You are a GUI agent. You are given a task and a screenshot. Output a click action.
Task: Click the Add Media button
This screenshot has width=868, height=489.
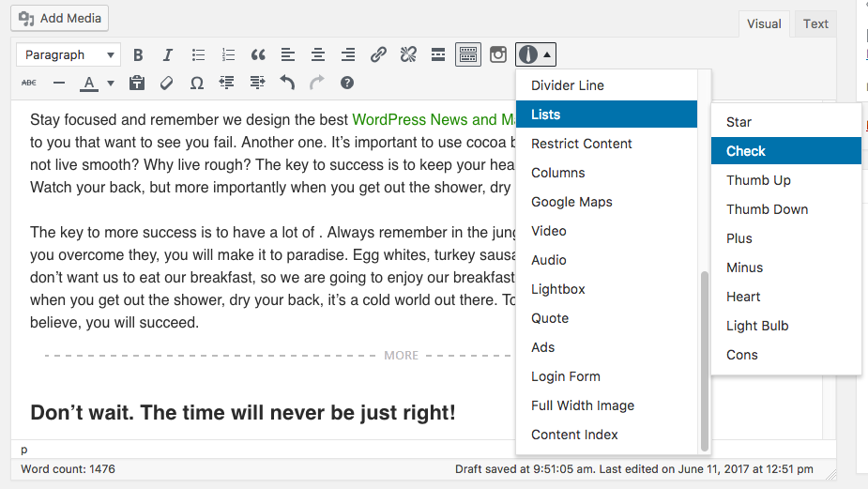60,18
